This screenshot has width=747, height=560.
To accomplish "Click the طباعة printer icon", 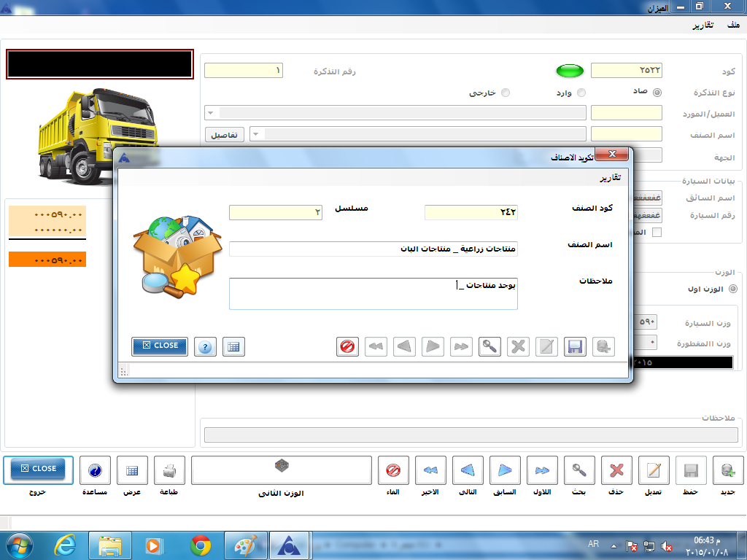I will (169, 471).
